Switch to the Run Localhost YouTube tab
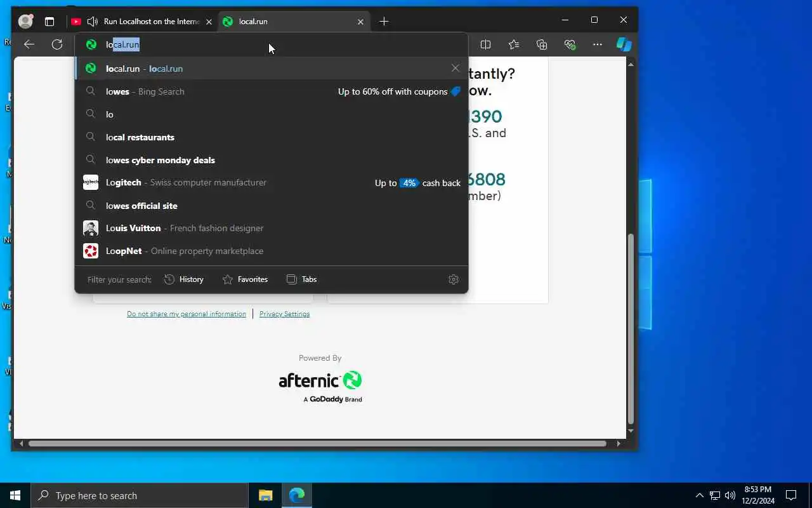This screenshot has height=508, width=812. (x=143, y=22)
